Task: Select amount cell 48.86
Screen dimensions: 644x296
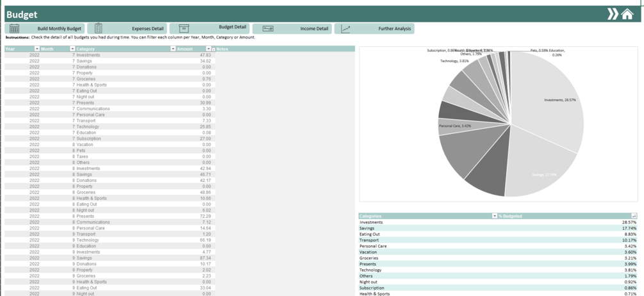Action: coord(195,192)
